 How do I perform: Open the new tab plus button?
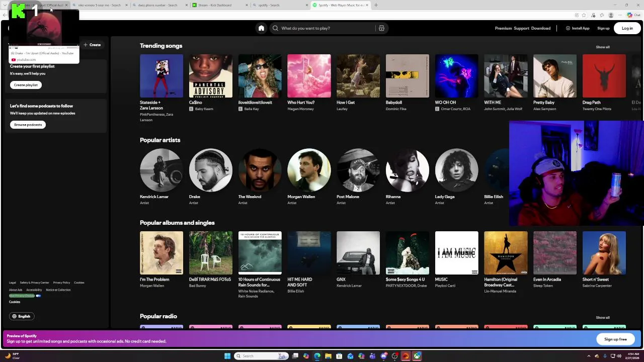[x=376, y=5]
